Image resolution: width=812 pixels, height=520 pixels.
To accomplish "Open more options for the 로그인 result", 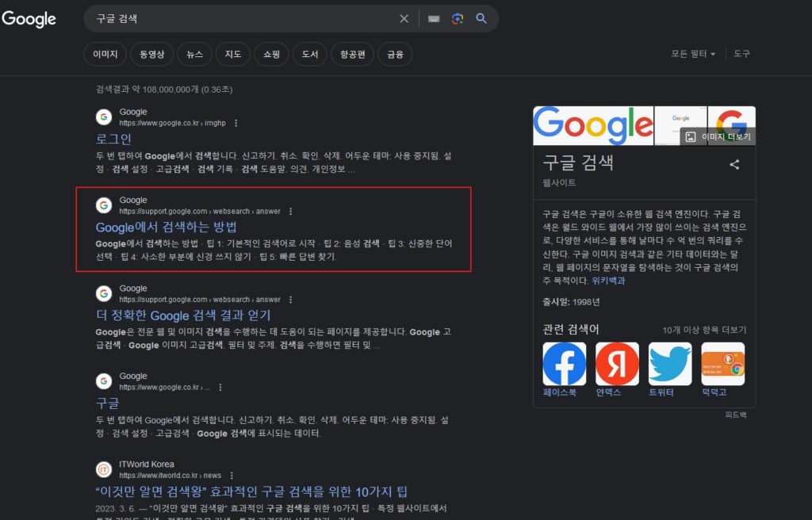I will (236, 124).
